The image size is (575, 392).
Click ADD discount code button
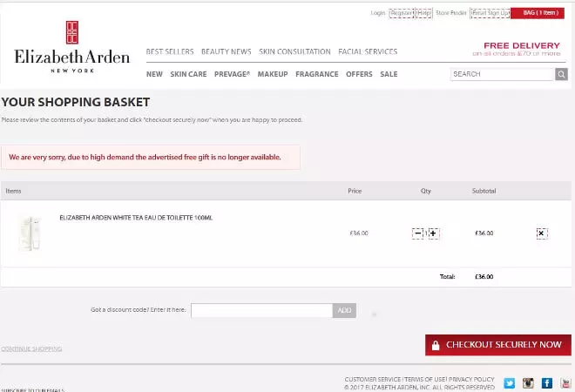(x=344, y=310)
